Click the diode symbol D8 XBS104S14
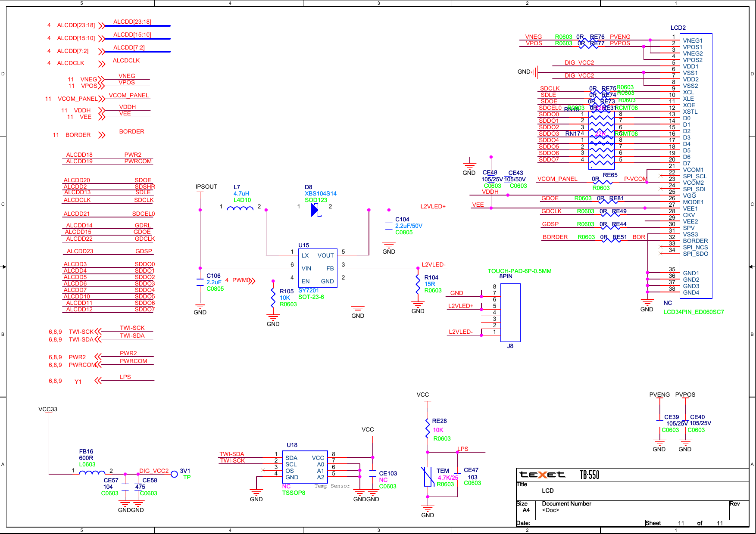Image resolution: width=756 pixels, height=534 pixels. point(315,210)
